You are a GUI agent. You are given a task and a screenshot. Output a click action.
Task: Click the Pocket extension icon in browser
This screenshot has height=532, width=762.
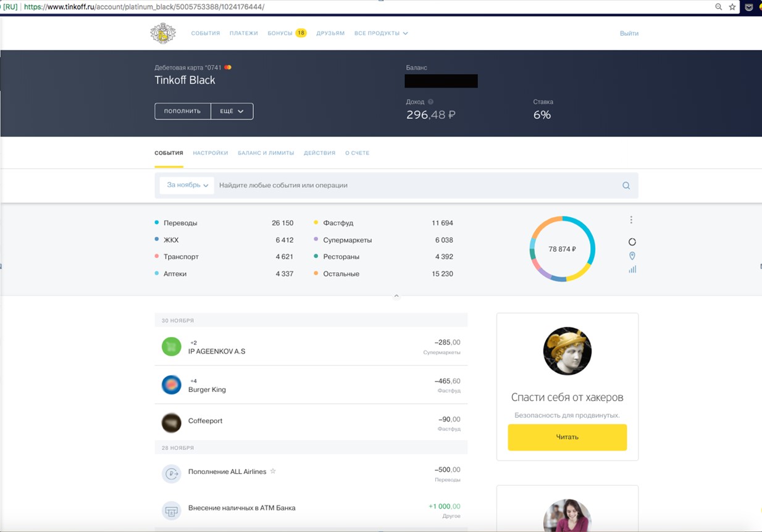pos(749,7)
